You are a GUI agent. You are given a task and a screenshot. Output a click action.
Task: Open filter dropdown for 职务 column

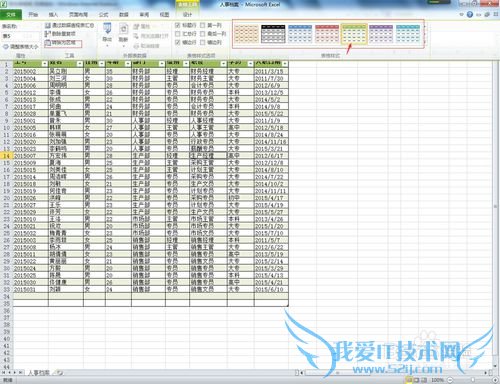point(186,63)
